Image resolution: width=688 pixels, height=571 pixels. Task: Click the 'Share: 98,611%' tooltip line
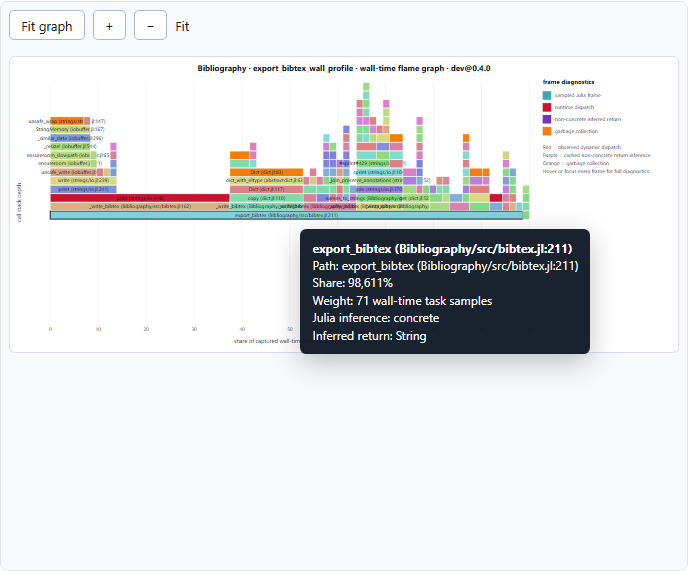coord(352,283)
